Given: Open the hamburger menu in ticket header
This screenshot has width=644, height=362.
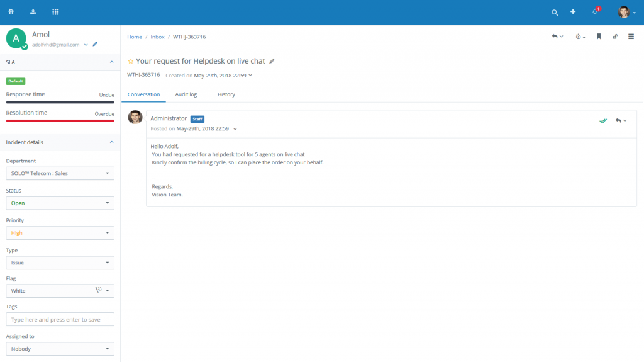Looking at the screenshot, I should [631, 37].
